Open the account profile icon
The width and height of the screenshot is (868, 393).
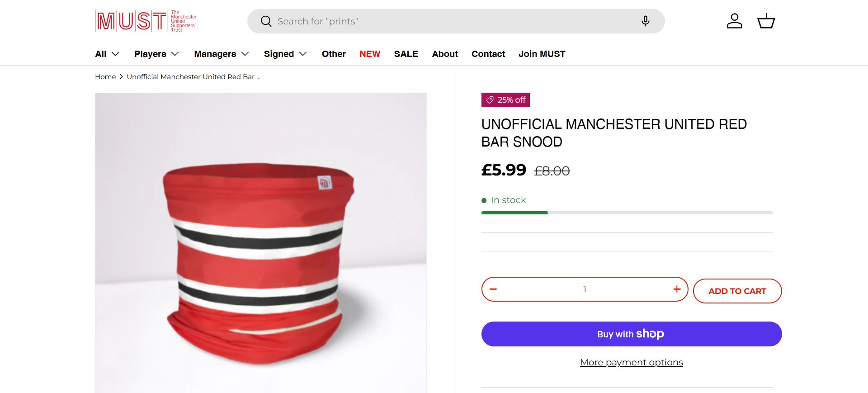tap(734, 21)
